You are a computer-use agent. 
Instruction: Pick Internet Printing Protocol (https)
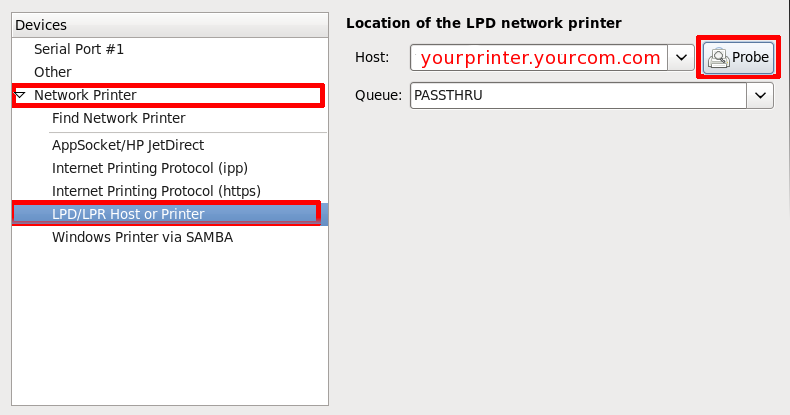tap(156, 191)
